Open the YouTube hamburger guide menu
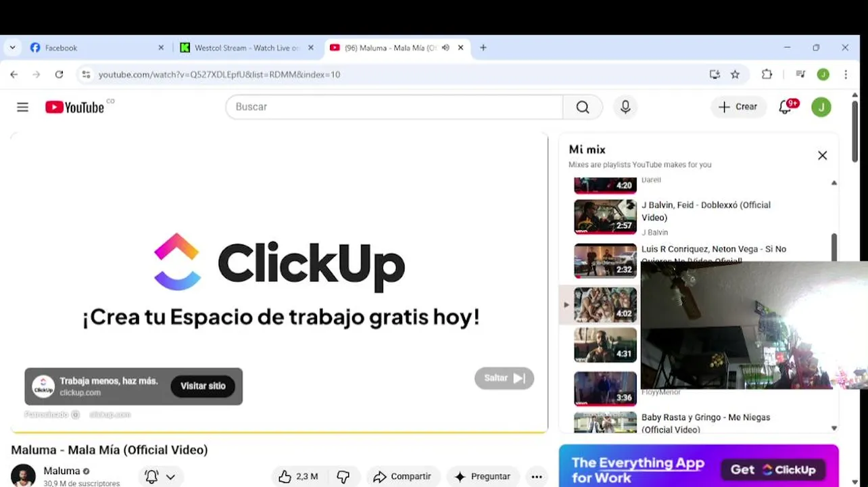The height and width of the screenshot is (487, 868). tap(22, 107)
